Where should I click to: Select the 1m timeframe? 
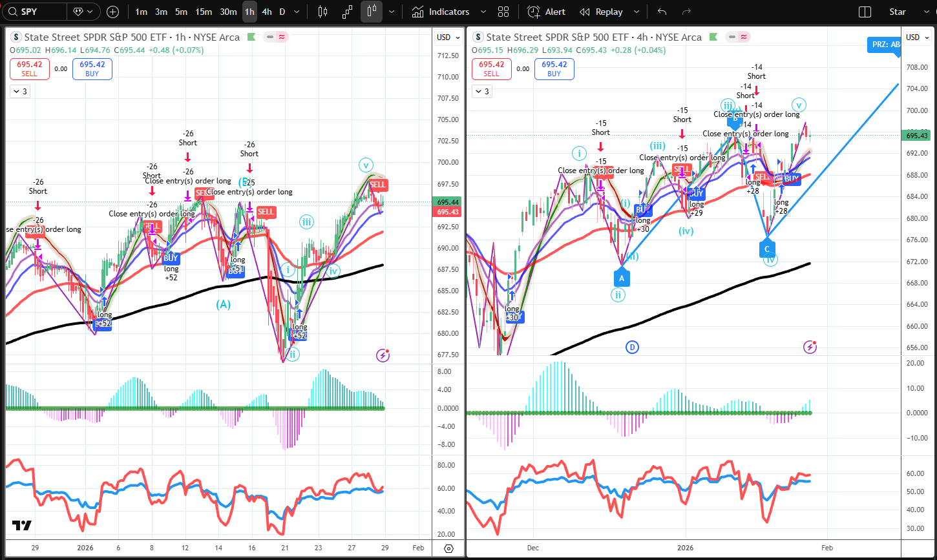point(141,12)
